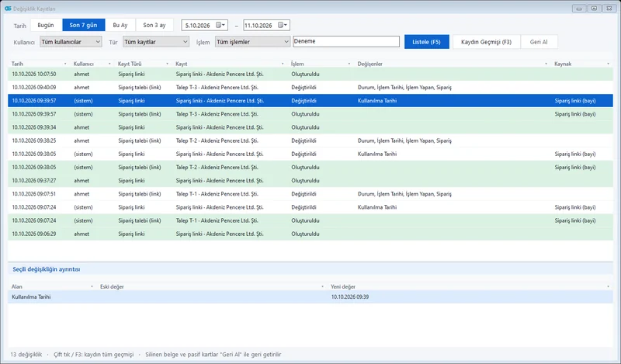Select the row dated 10.10.2026 09:38:25

tap(310, 140)
